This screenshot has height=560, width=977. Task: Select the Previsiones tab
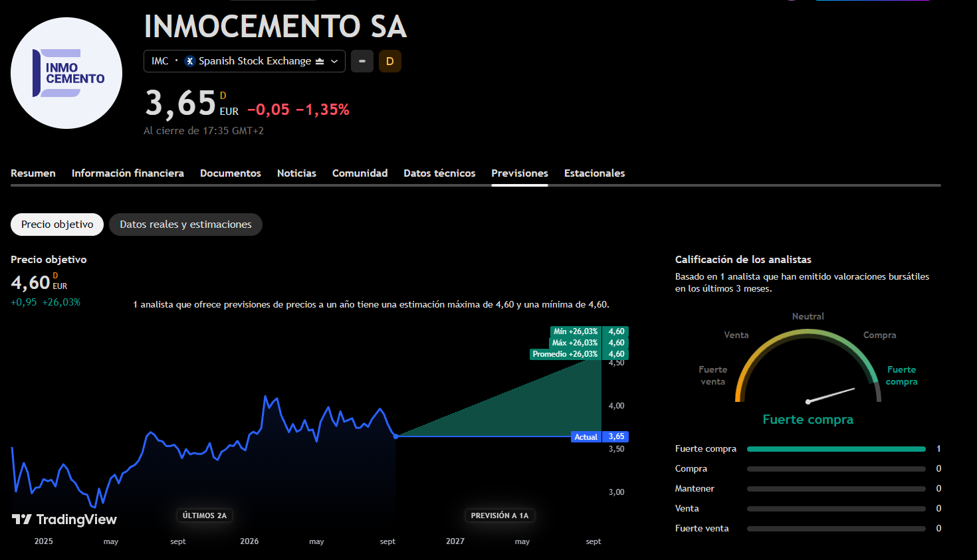tap(520, 173)
